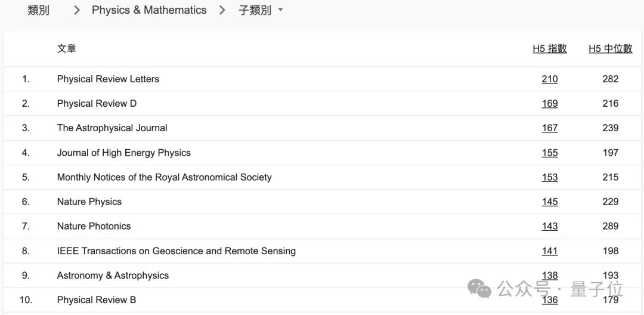Open h5-index 136 for Physical Review B
Viewport: 644px width, 315px height.
[x=550, y=300]
